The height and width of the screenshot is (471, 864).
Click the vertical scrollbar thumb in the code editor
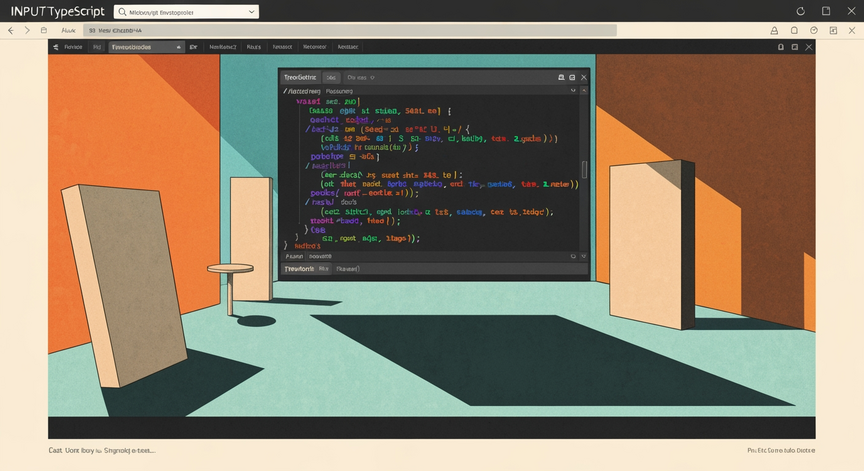(x=585, y=170)
